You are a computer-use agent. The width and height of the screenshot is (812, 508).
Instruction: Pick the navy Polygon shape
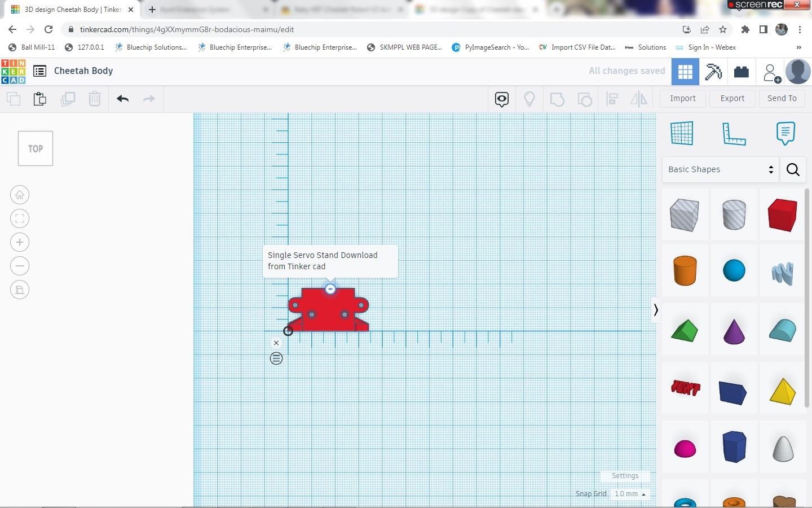pos(734,447)
